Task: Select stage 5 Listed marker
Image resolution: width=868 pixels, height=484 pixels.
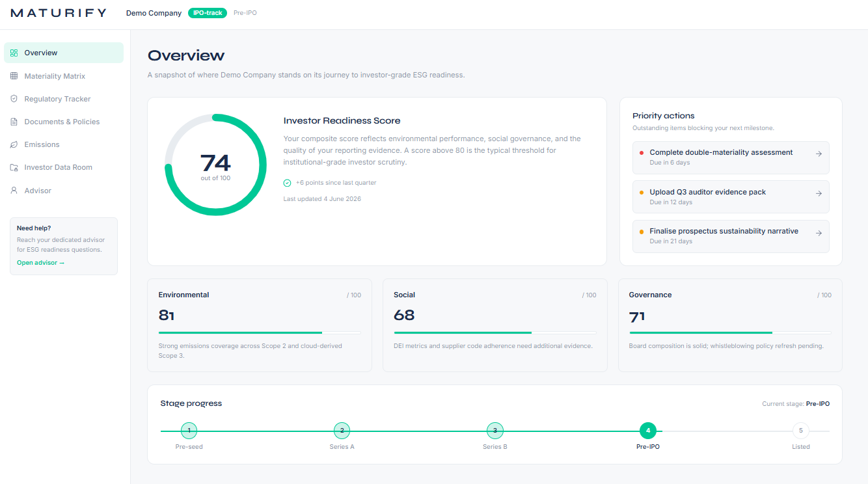Action: (801, 431)
